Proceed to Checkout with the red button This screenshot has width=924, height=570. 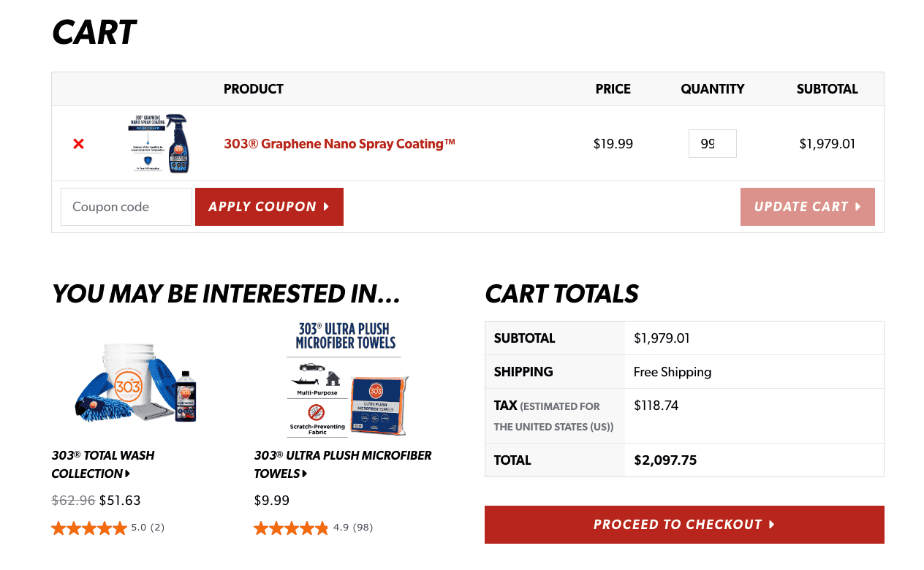[x=684, y=525]
